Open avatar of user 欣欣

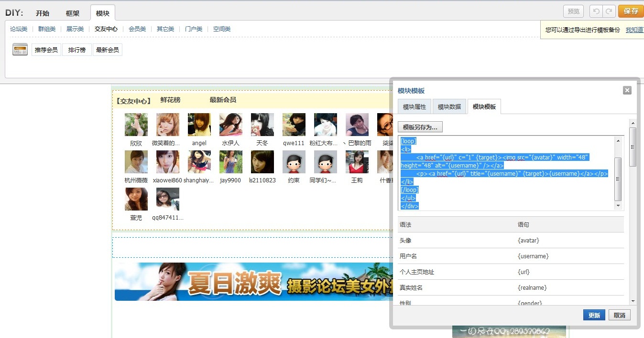coord(136,125)
